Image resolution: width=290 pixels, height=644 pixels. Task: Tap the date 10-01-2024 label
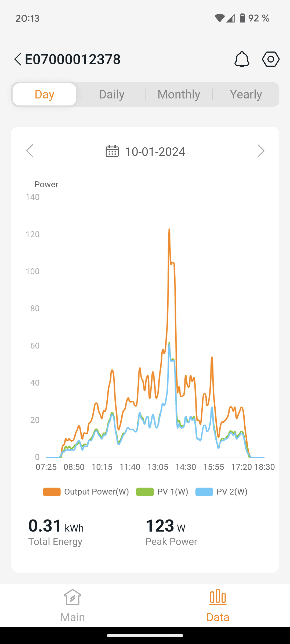pyautogui.click(x=155, y=152)
